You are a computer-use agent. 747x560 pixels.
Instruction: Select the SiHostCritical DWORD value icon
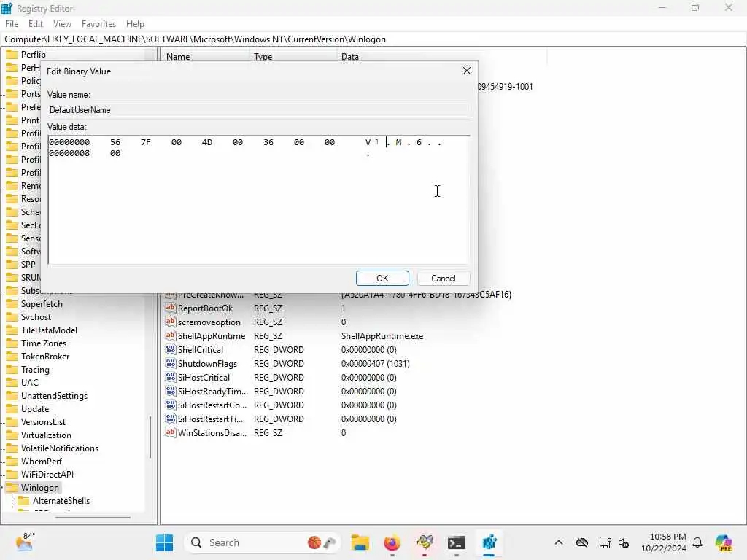171,377
